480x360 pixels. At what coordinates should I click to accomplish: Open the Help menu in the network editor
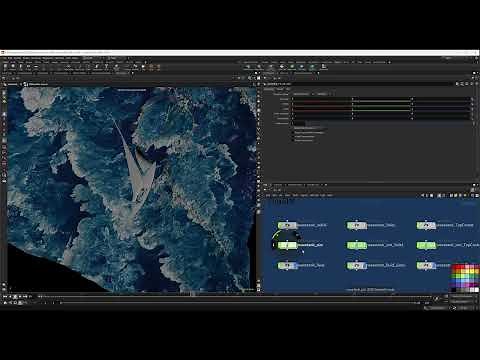pos(330,195)
